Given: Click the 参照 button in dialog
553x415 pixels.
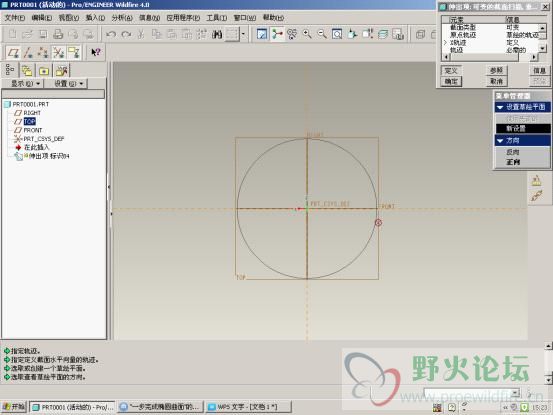Looking at the screenshot, I should pyautogui.click(x=496, y=71).
